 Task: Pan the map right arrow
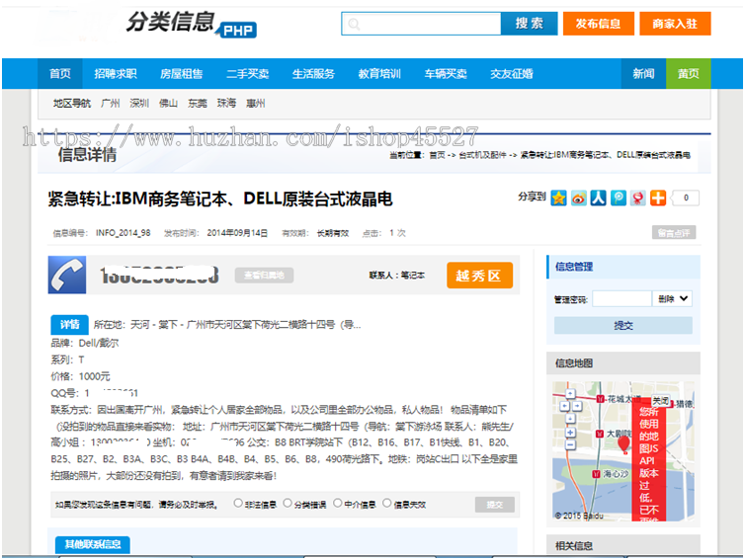pyautogui.click(x=577, y=406)
